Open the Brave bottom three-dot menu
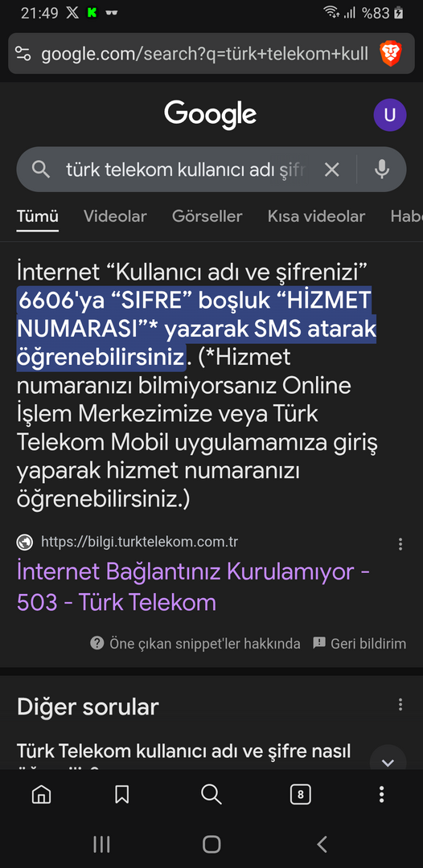The height and width of the screenshot is (868, 423). (381, 795)
